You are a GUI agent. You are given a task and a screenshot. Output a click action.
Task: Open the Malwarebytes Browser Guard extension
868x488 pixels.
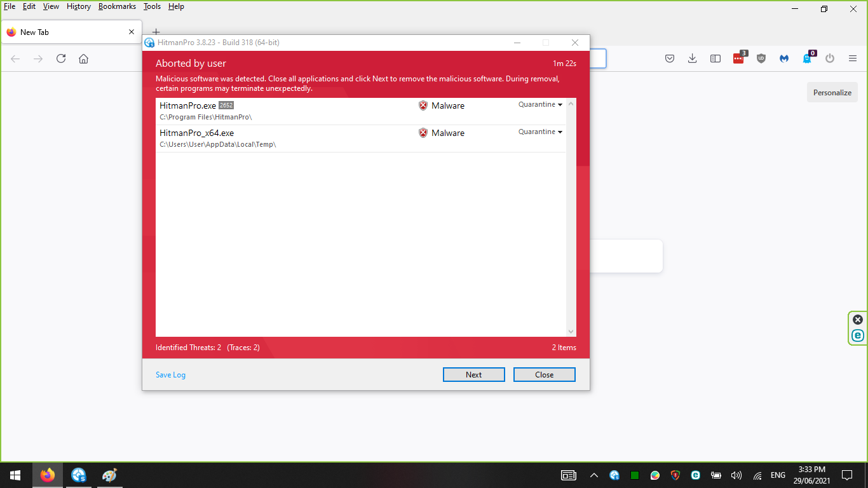784,58
